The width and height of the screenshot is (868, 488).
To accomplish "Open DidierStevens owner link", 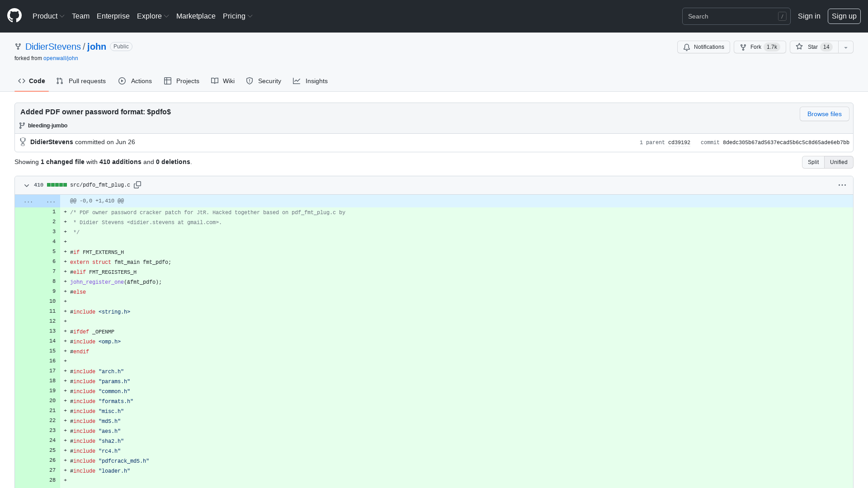I will pos(53,47).
